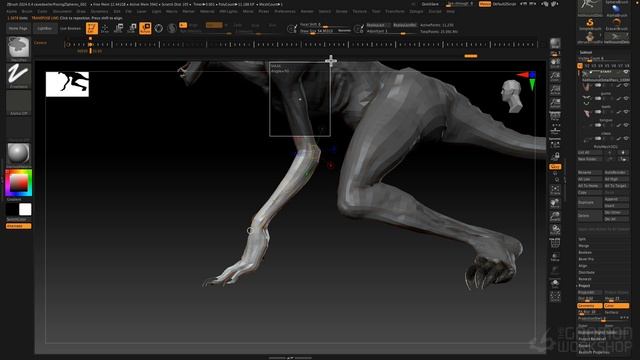Open the Preferences menu

click(x=285, y=11)
